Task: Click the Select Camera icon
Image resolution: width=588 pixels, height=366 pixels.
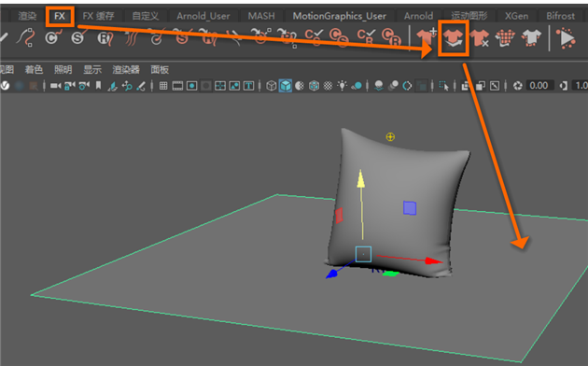Action: (55, 86)
